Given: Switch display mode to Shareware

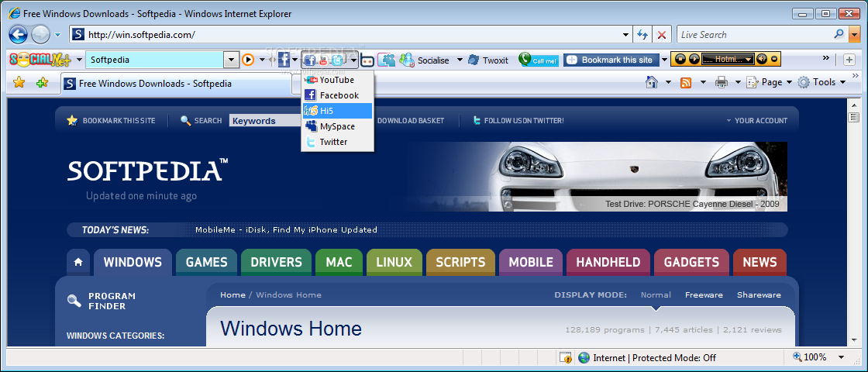Looking at the screenshot, I should pyautogui.click(x=759, y=295).
